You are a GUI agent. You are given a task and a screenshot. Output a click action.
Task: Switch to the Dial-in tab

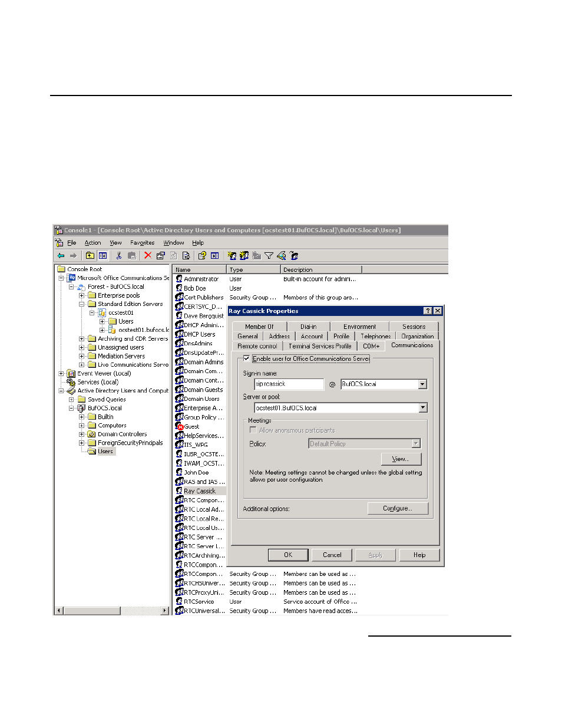point(308,327)
